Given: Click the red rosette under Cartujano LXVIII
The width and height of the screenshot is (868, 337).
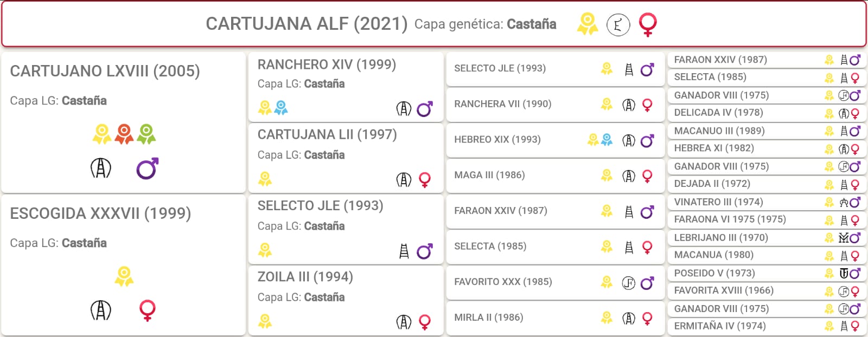Looking at the screenshot, I should (x=124, y=134).
